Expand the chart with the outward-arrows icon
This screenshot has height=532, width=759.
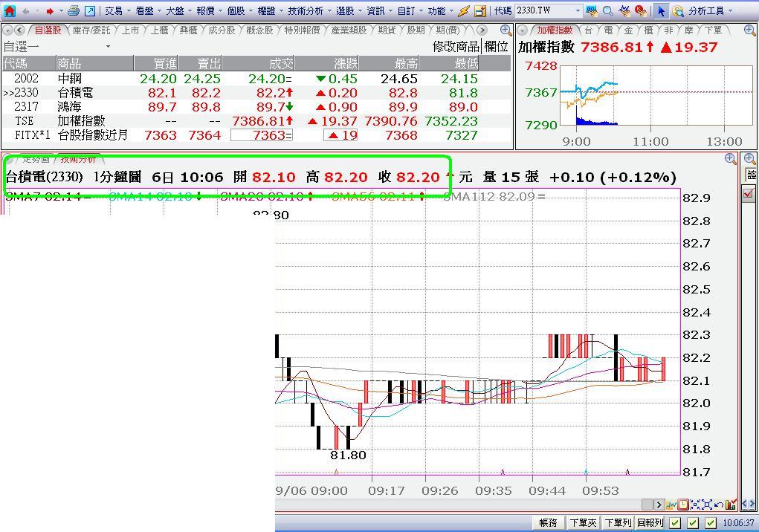pos(707,505)
